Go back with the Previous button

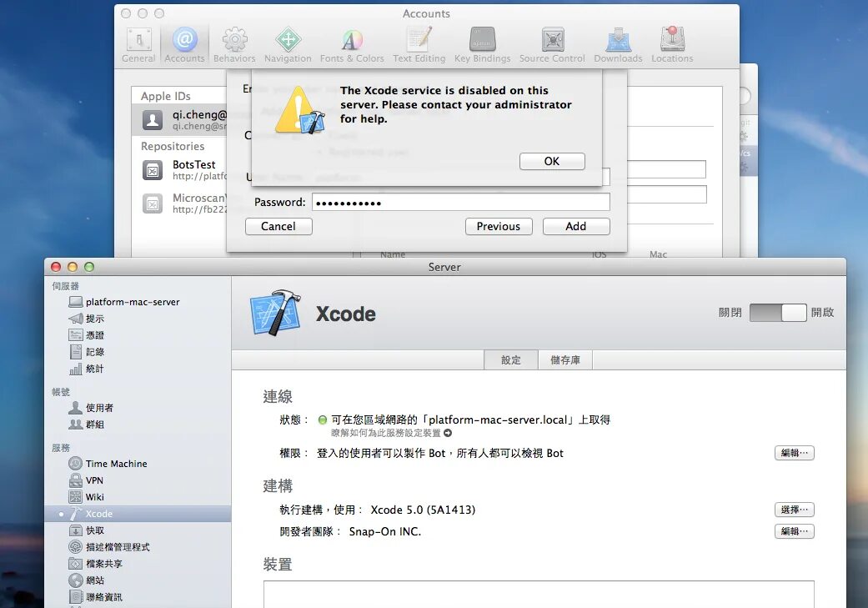point(499,226)
